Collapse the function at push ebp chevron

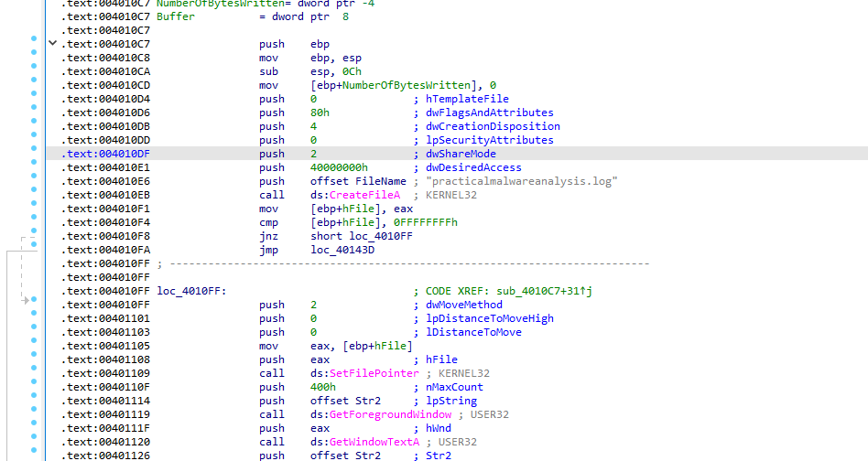pos(52,43)
